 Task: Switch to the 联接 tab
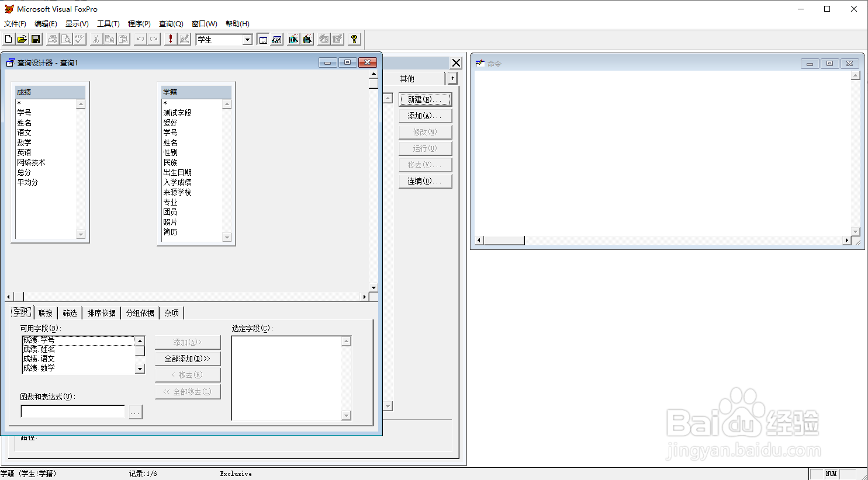pyautogui.click(x=46, y=313)
